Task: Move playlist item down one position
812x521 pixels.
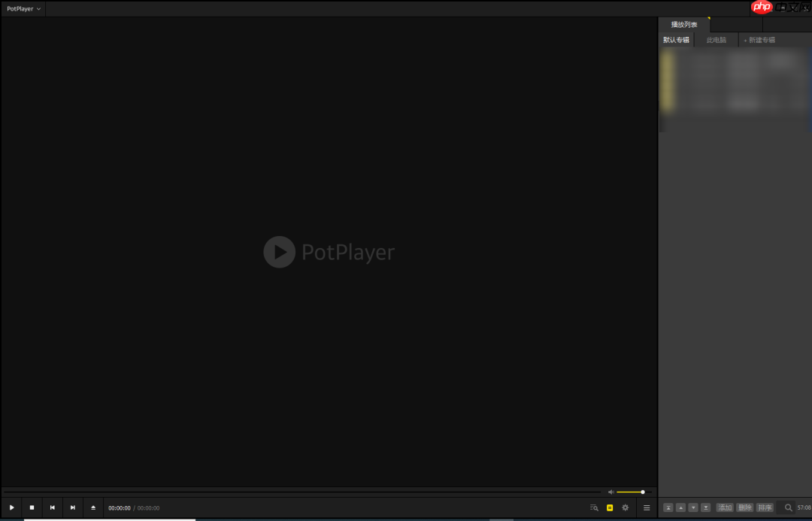Action: point(693,507)
